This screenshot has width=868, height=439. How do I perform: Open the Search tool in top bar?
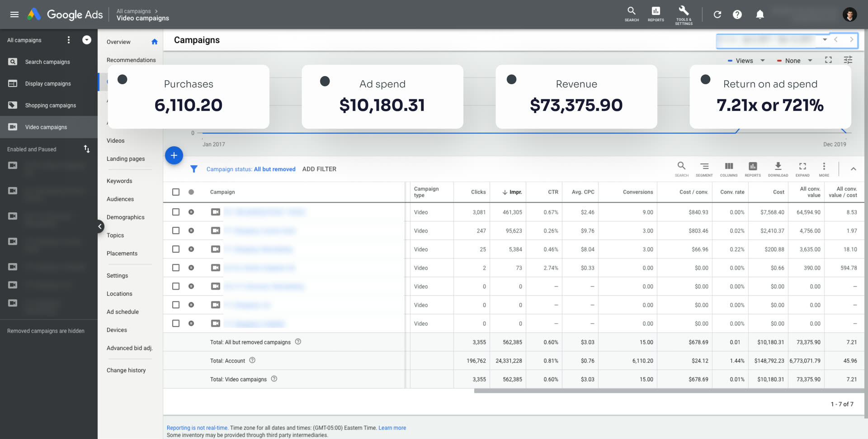tap(632, 14)
